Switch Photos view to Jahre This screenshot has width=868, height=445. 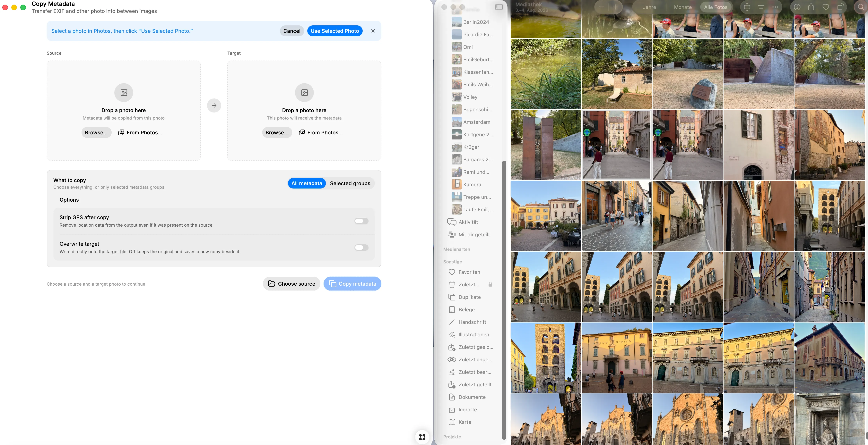click(x=649, y=7)
